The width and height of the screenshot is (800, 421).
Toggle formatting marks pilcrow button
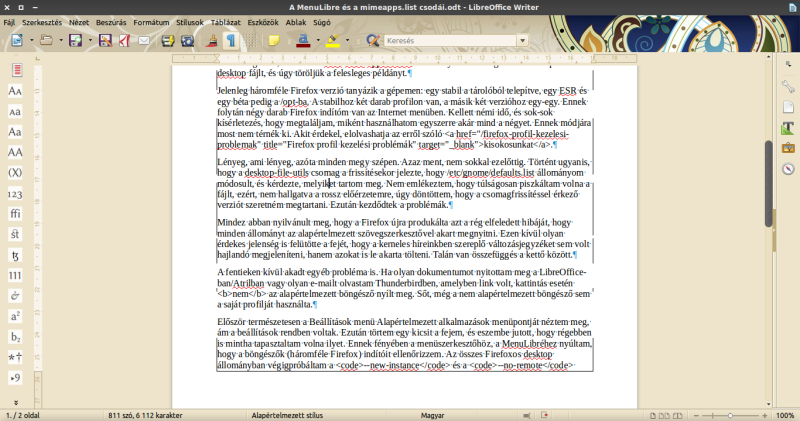pyautogui.click(x=231, y=40)
